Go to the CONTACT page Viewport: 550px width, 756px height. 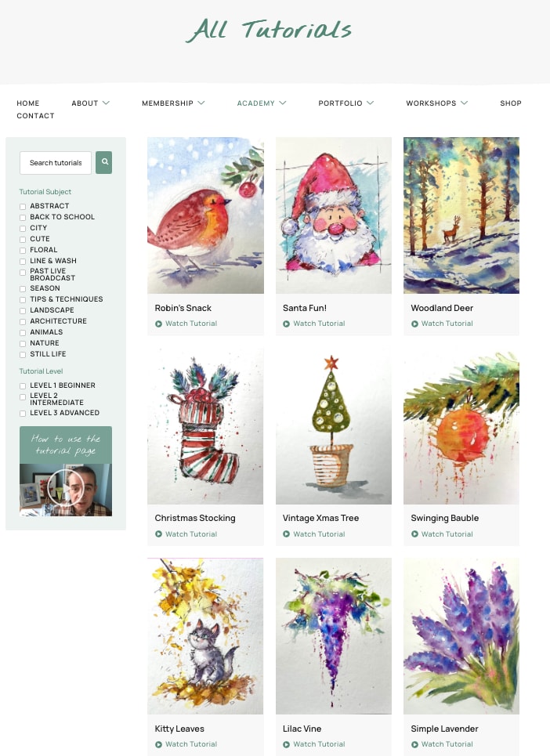click(x=36, y=116)
